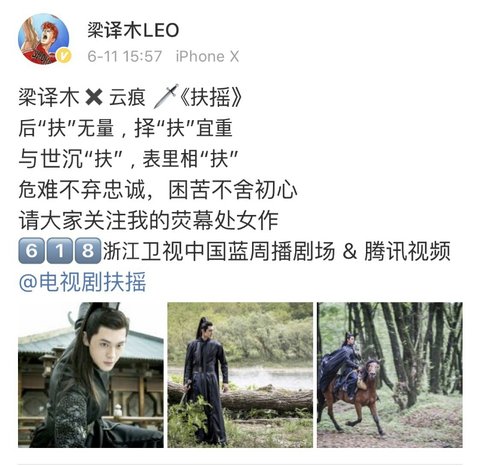Click the 腾讯视频 text in post
The width and height of the screenshot is (480, 466).
click(407, 251)
